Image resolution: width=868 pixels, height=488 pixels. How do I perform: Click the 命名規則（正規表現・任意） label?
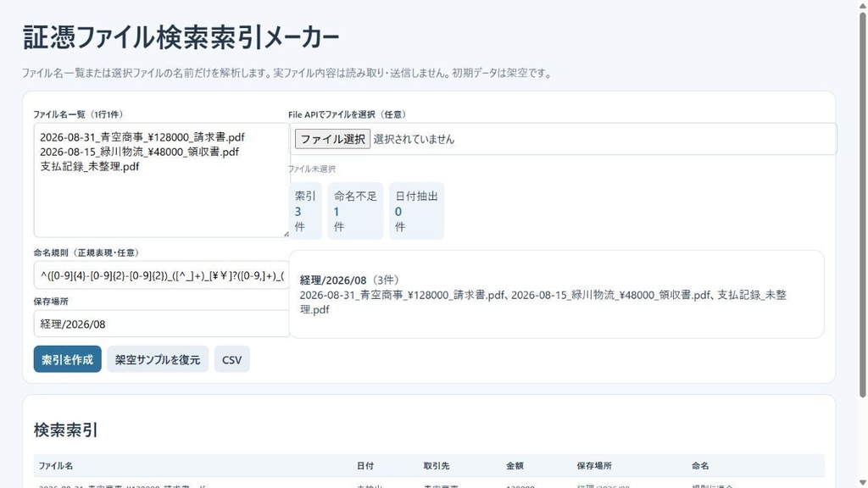point(86,252)
